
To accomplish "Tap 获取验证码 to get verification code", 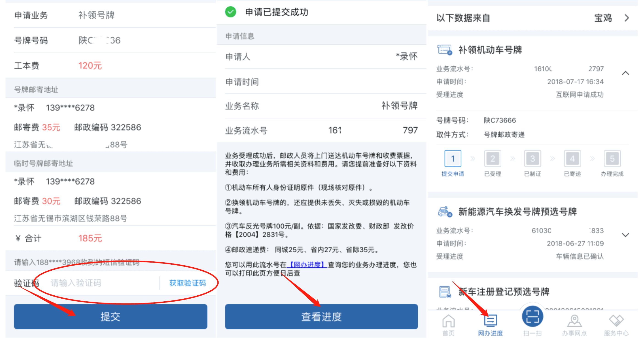I will (x=188, y=283).
